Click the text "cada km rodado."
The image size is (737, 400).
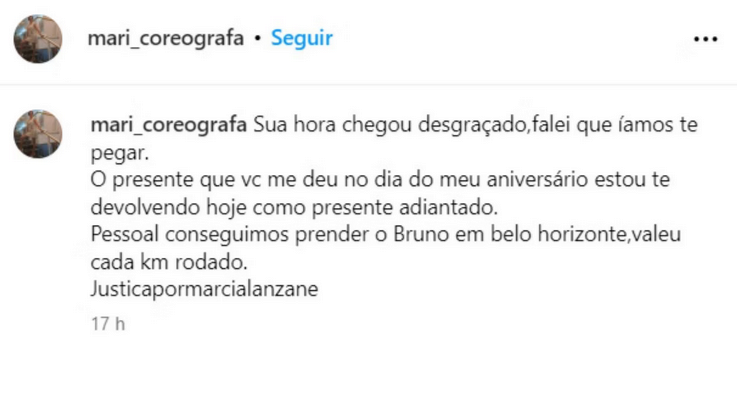point(167,262)
